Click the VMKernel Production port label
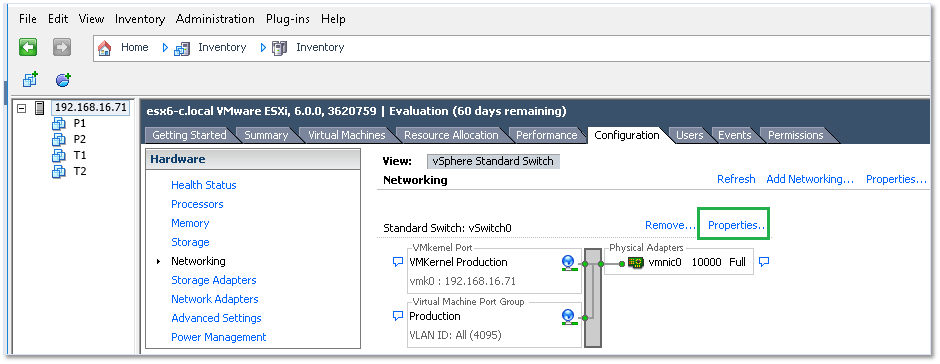Screen dimensions: 940x364 click(x=458, y=262)
